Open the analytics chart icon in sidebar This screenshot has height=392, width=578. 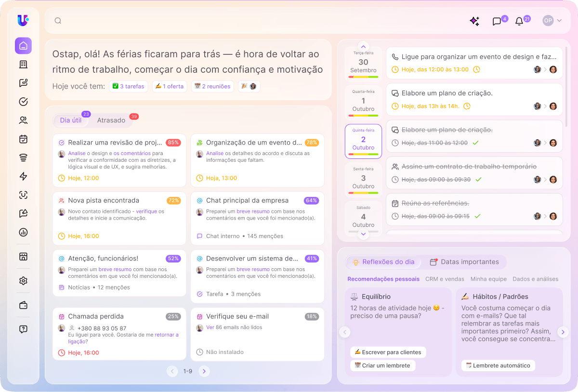pyautogui.click(x=23, y=232)
